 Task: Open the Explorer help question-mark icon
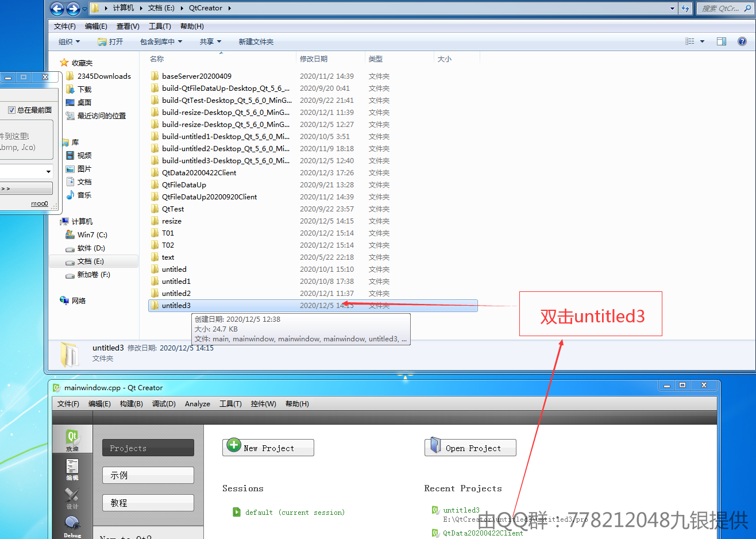click(742, 41)
